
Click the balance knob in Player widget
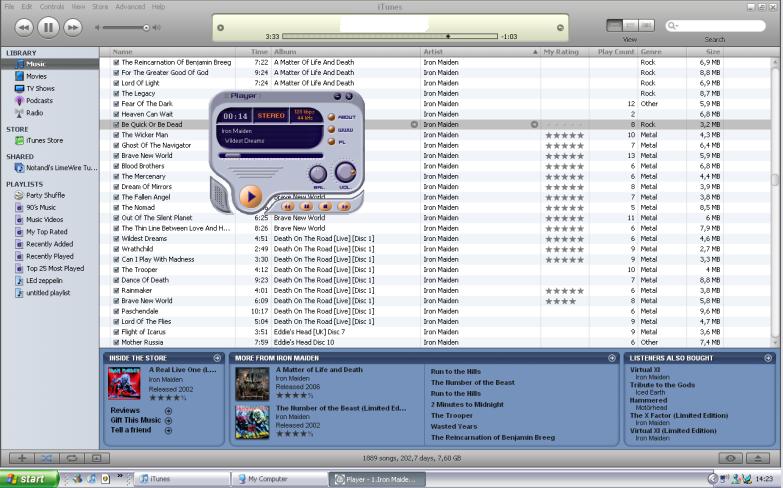318,174
